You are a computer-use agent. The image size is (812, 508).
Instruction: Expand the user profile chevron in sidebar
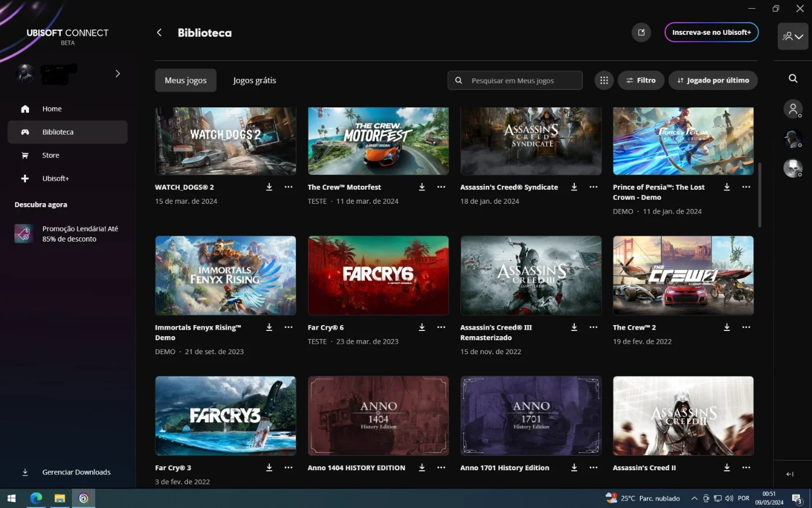(118, 74)
